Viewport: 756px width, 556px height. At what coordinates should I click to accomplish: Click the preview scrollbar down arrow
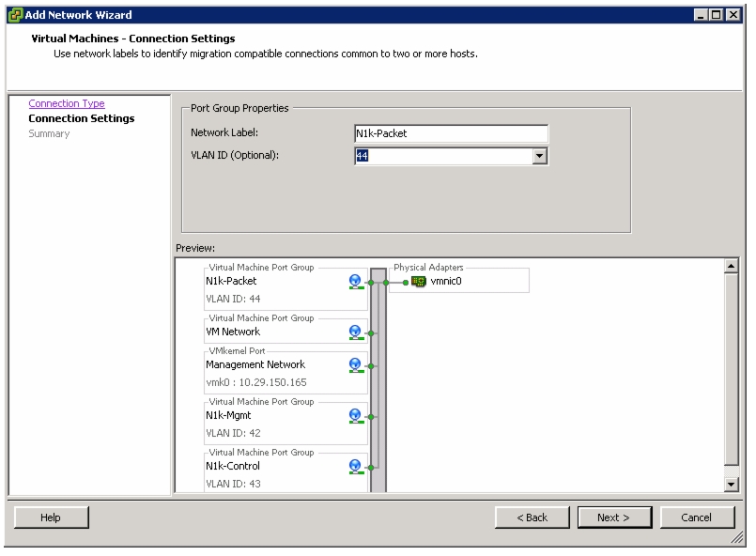tap(731, 484)
